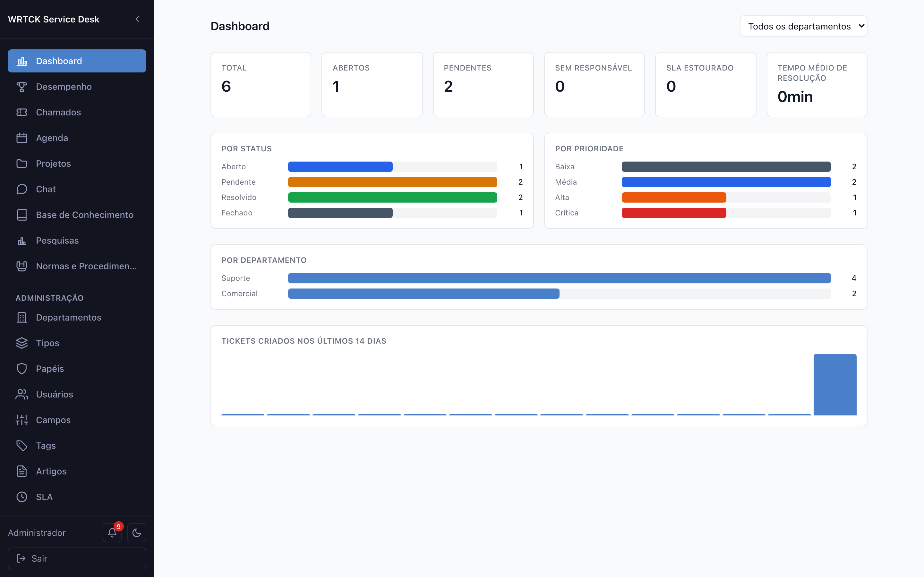Click the orange Pendente status bar

point(392,182)
